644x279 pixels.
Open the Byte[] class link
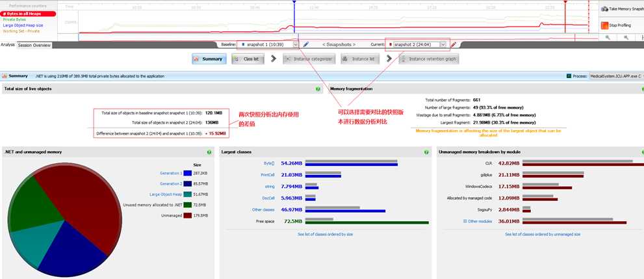tap(269, 163)
